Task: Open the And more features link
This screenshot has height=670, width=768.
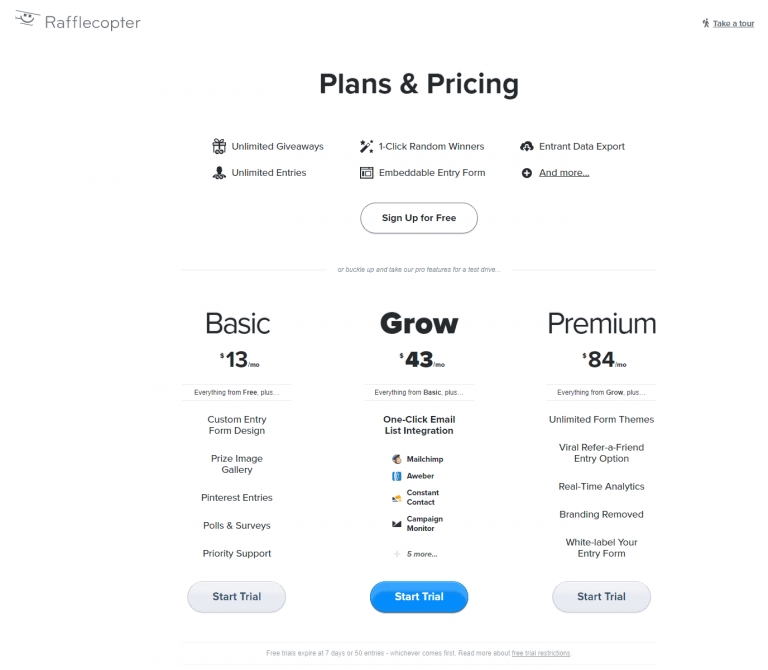Action: [x=564, y=173]
